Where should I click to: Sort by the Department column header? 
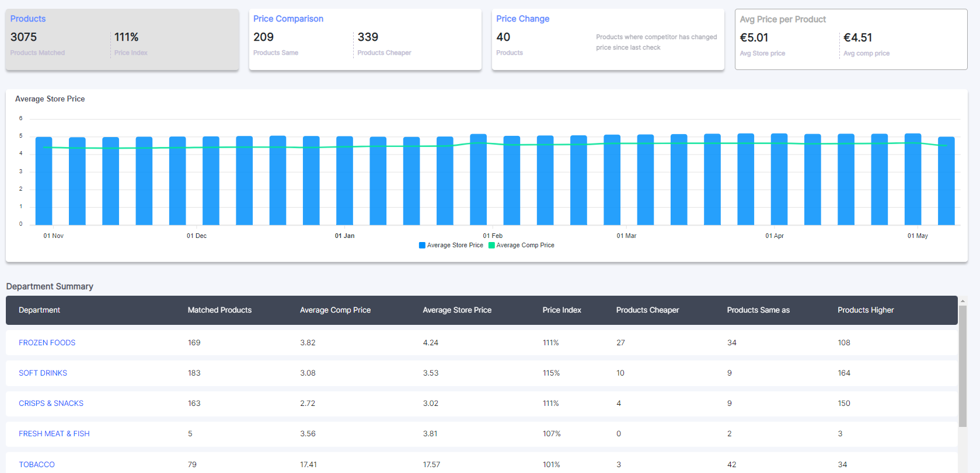tap(39, 310)
